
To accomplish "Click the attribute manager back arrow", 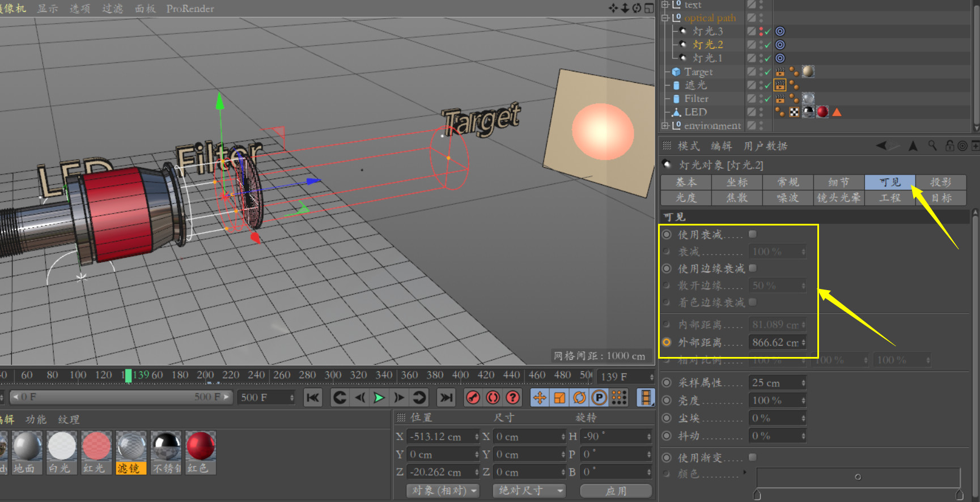I will (x=882, y=146).
